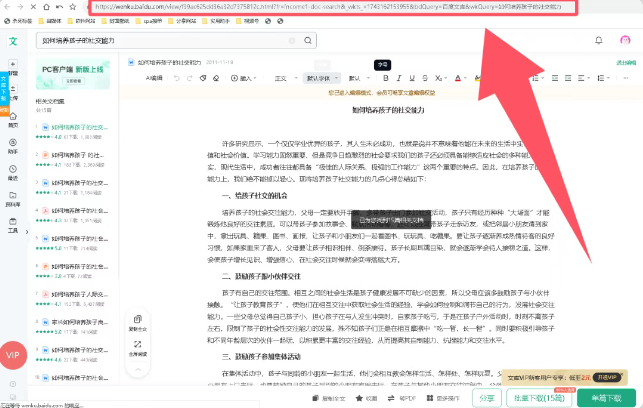Click the eraser clear-format icon
The width and height of the screenshot is (643, 408).
click(x=216, y=78)
